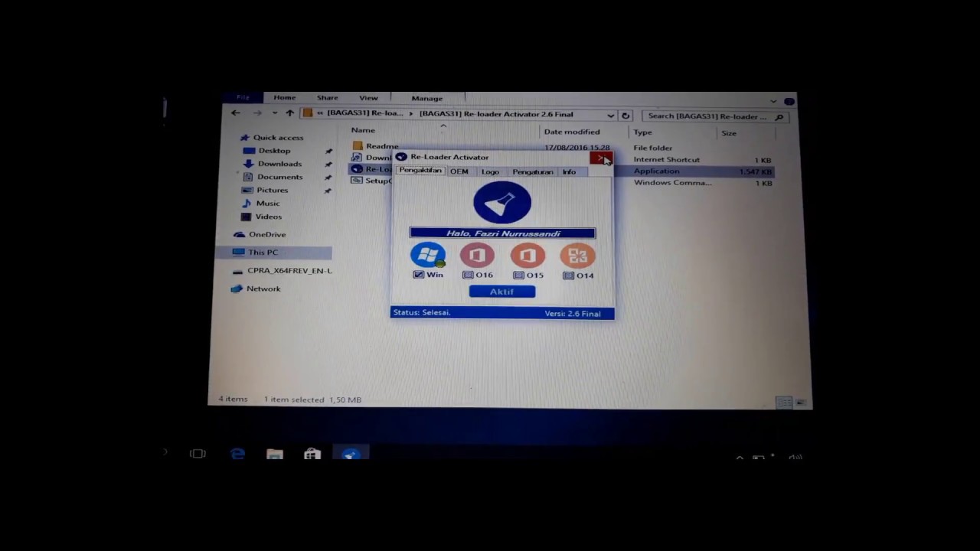The height and width of the screenshot is (551, 980).
Task: Switch to details view in Explorer
Action: (x=783, y=402)
